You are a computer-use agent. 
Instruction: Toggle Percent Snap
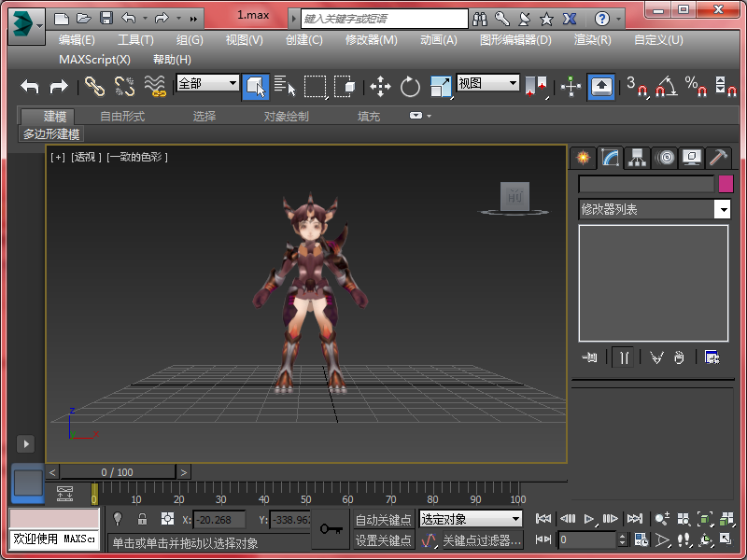[696, 87]
